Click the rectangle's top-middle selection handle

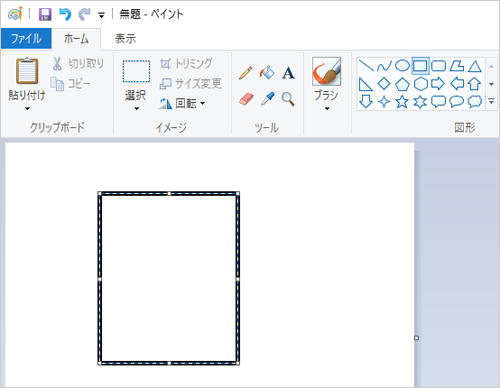pos(169,193)
